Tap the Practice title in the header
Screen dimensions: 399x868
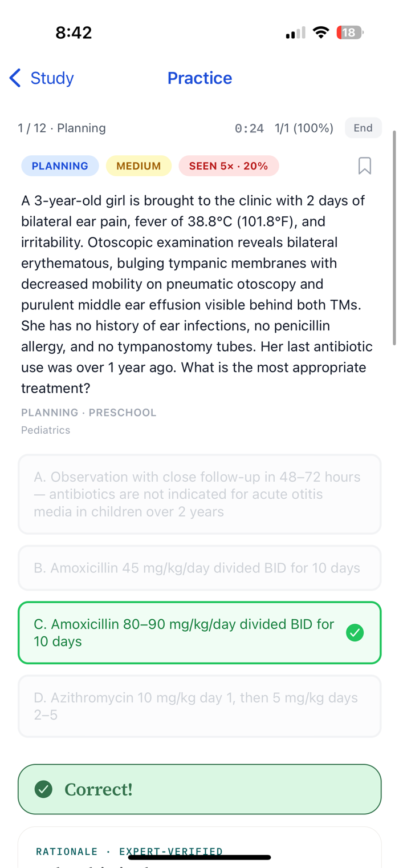click(x=199, y=78)
